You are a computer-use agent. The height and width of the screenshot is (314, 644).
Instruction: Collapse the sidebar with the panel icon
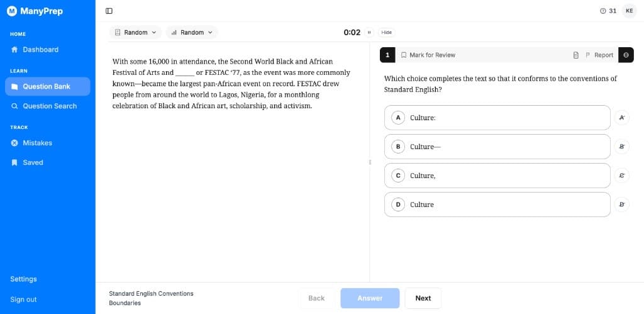[x=109, y=11]
